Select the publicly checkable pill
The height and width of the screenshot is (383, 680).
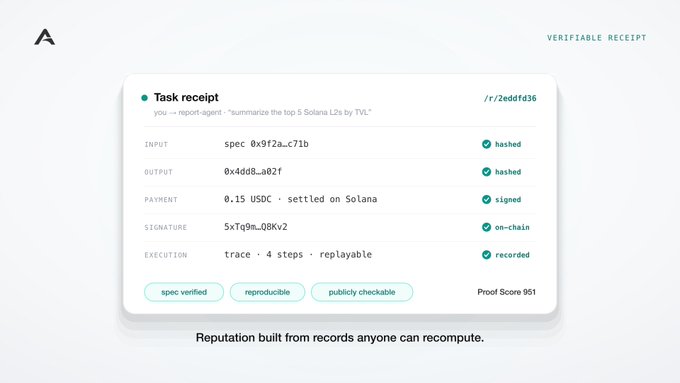tap(362, 292)
